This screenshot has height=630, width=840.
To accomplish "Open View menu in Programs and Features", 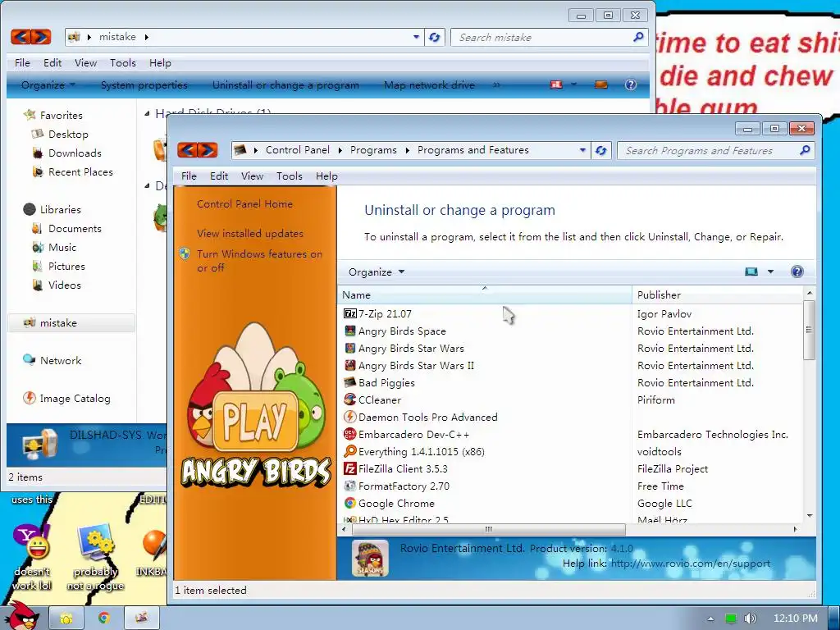I will 252,176.
